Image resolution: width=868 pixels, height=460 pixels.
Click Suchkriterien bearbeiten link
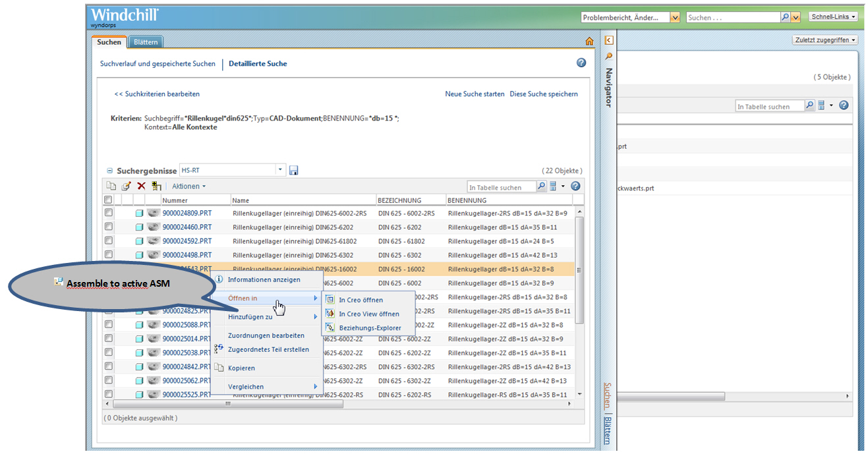(157, 94)
